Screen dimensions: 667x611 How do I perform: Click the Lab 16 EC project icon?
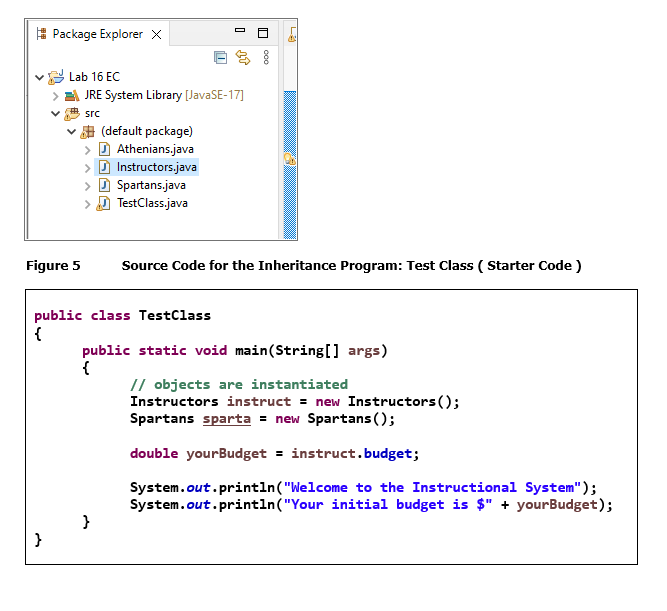(x=56, y=77)
